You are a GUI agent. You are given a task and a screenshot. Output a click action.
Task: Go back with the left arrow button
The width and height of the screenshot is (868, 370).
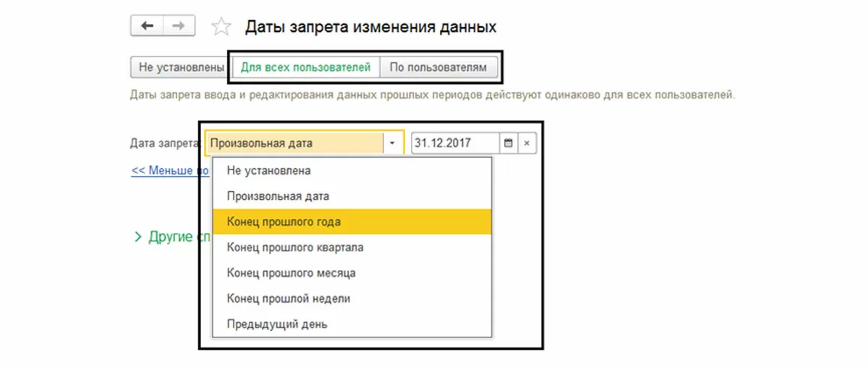coord(147,26)
